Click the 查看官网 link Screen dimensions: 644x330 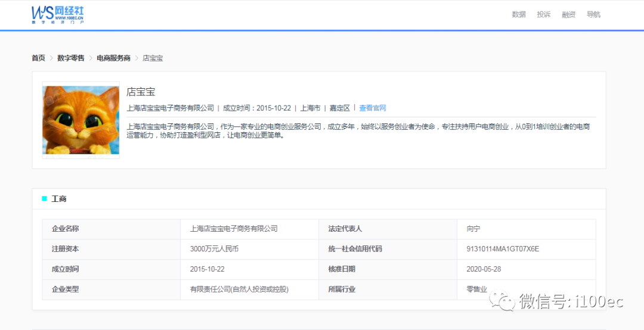click(373, 108)
